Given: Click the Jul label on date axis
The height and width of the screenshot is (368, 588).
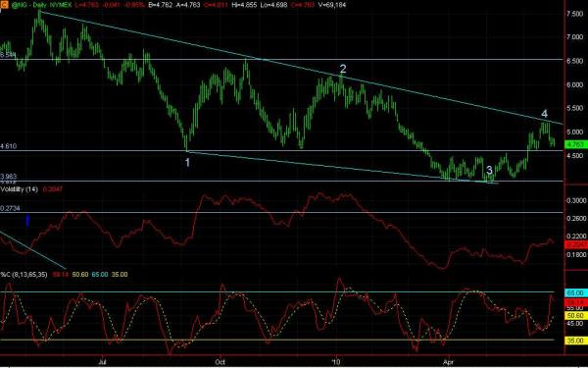Looking at the screenshot, I should point(102,362).
